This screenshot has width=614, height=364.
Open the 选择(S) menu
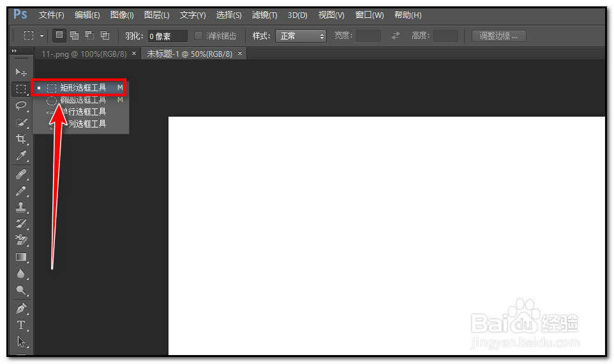coord(228,15)
